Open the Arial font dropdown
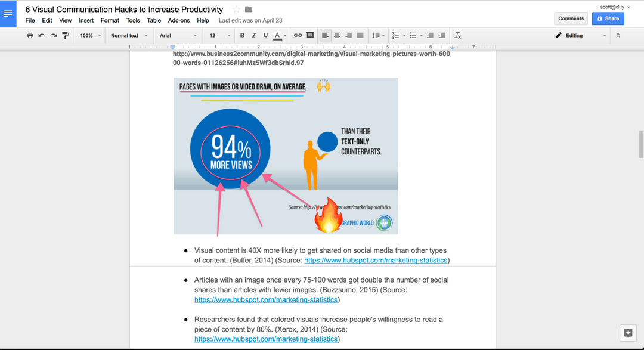The width and height of the screenshot is (644, 350). tap(178, 36)
